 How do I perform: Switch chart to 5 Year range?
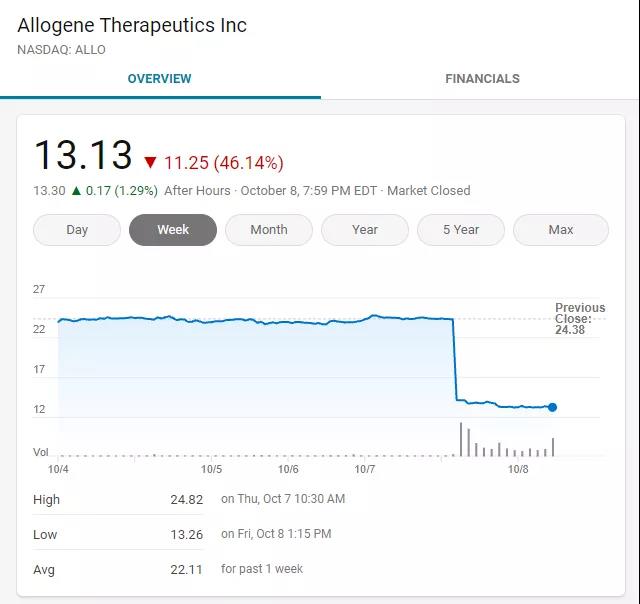461,230
